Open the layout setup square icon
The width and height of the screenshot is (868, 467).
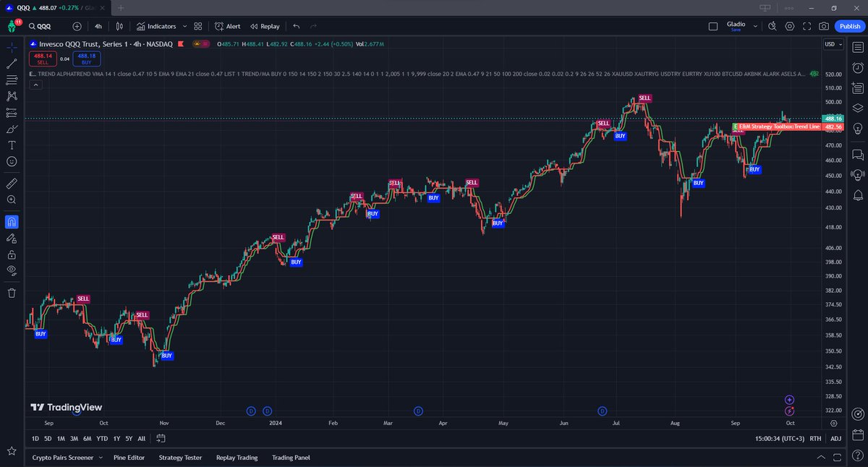tap(713, 26)
